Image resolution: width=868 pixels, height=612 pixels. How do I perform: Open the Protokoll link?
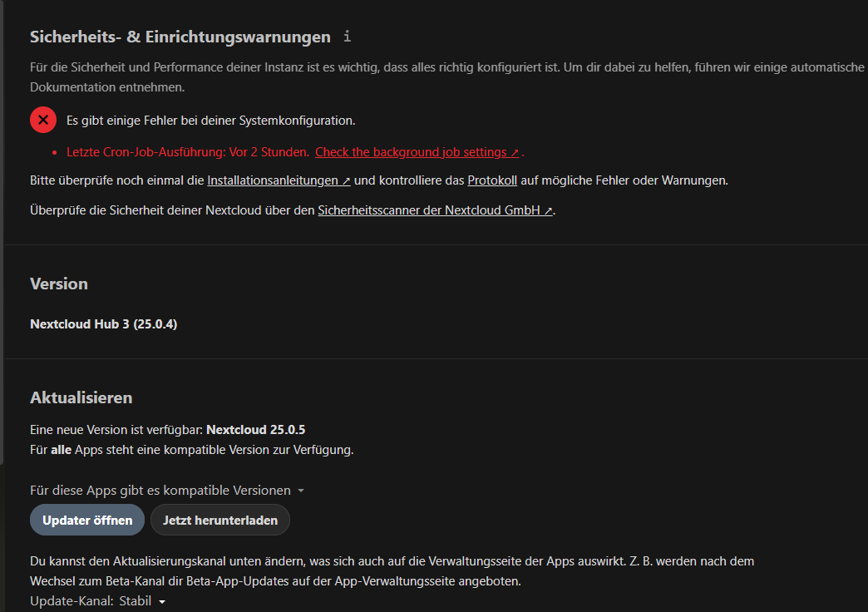click(x=492, y=180)
